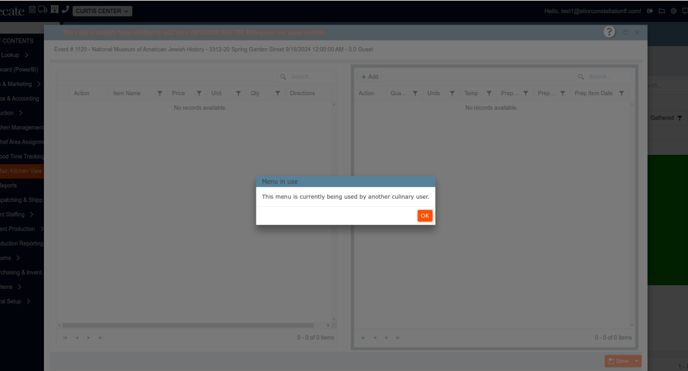Open the settings gear in top-right header
688x371 pixels.
[x=674, y=11]
